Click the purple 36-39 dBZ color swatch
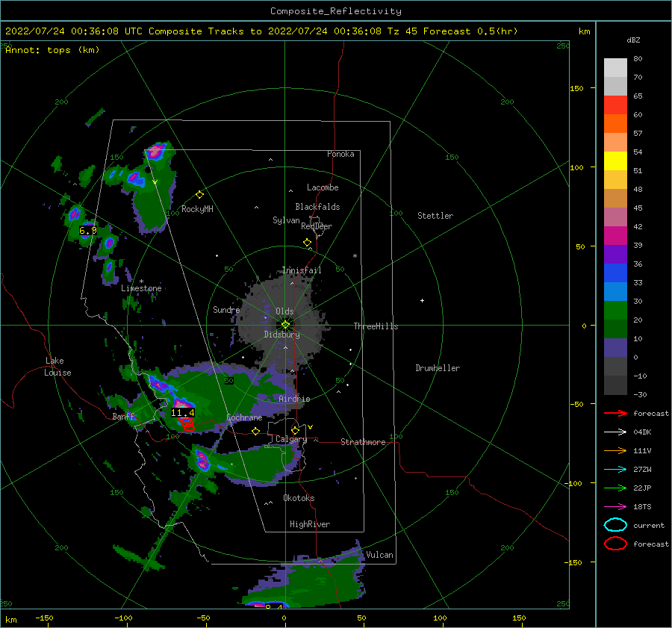 [x=615, y=254]
